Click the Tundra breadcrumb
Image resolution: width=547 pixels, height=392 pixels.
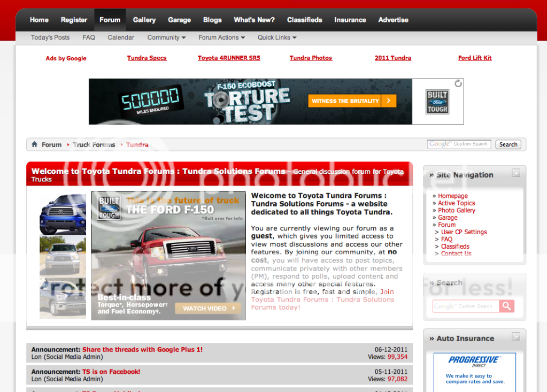point(137,145)
